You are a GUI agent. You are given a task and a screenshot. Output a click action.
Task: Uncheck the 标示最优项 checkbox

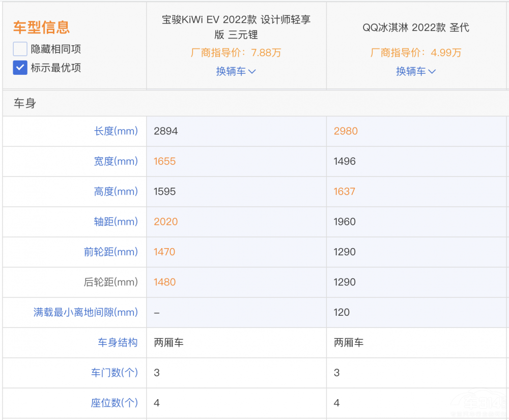coord(20,68)
